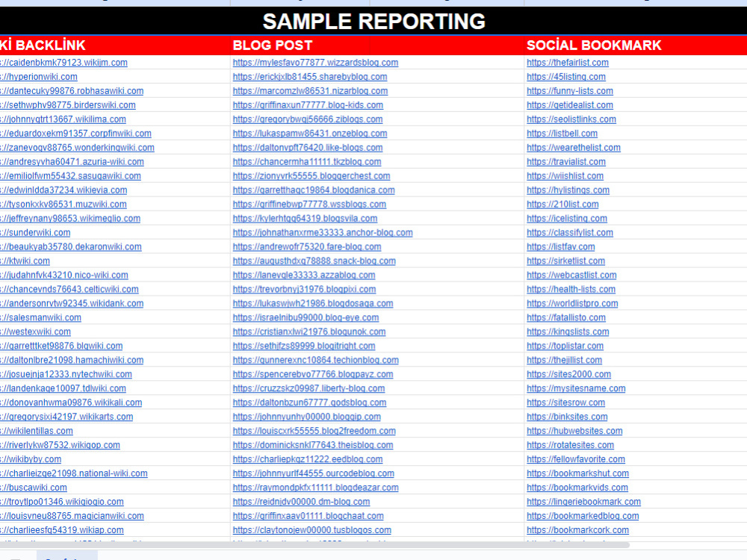The image size is (747, 560).
Task: Open the griffinaxun77777.blog-kids.com link
Action: point(308,105)
